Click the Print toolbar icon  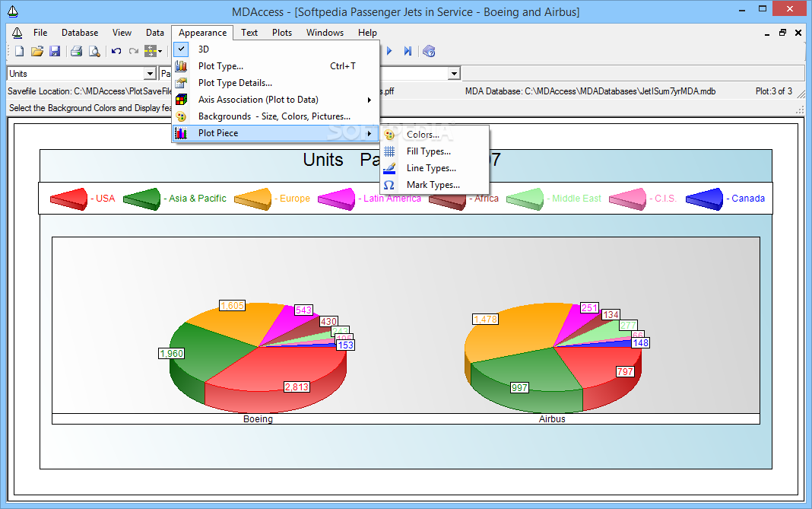point(77,51)
